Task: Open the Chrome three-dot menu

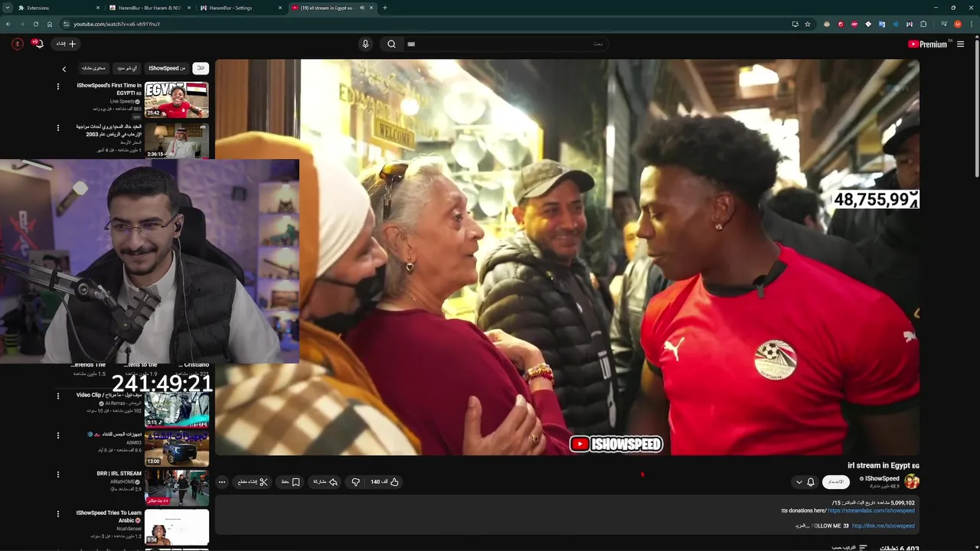Action: pyautogui.click(x=972, y=24)
